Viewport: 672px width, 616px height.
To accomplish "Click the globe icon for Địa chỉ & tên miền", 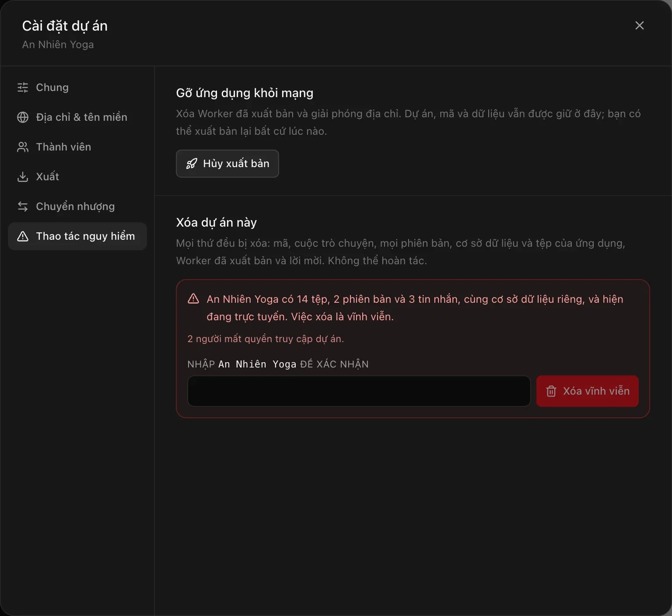I will click(x=23, y=117).
